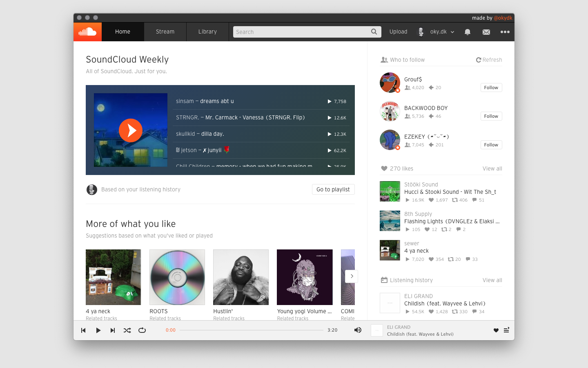Open notifications via the bell icon
Screen dimensions: 588x368
tap(467, 31)
